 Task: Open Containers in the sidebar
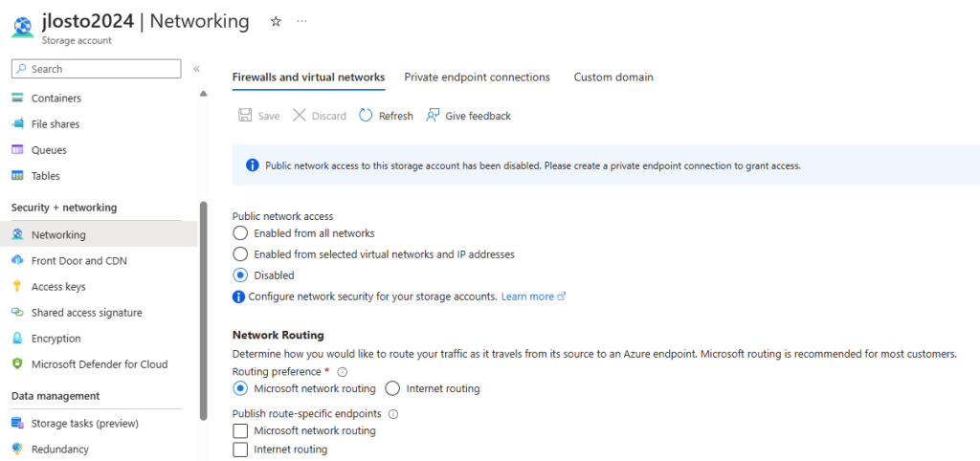pyautogui.click(x=56, y=99)
